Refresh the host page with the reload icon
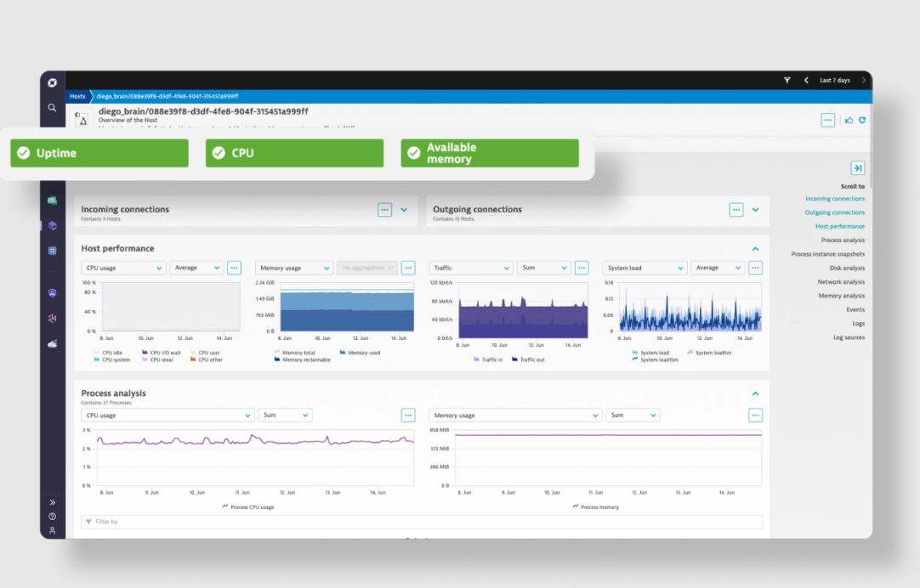The image size is (920, 588). (x=862, y=120)
